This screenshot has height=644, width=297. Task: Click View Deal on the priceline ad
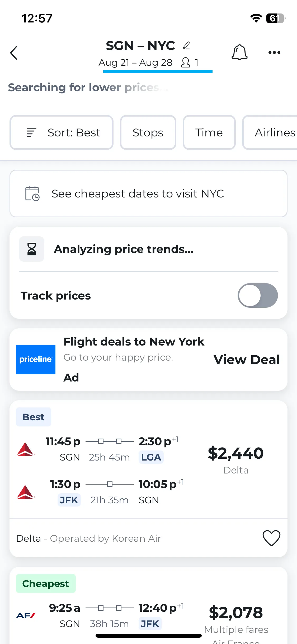(x=247, y=360)
